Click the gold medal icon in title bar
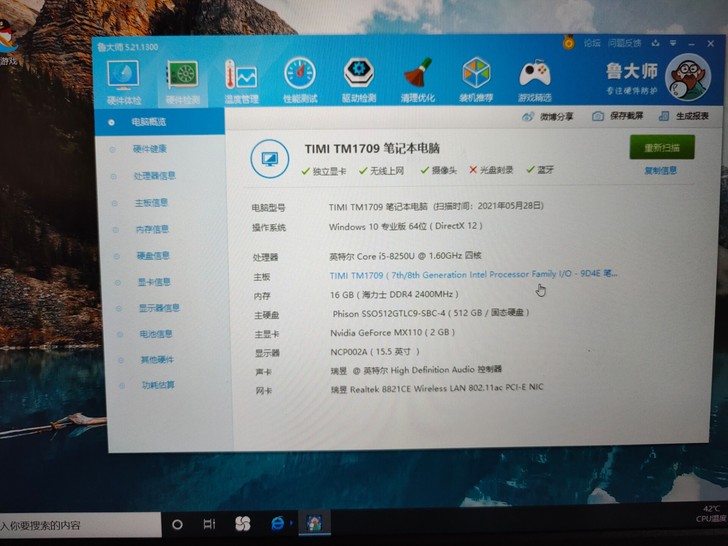Viewport: 728px width, 546px height. (568, 43)
